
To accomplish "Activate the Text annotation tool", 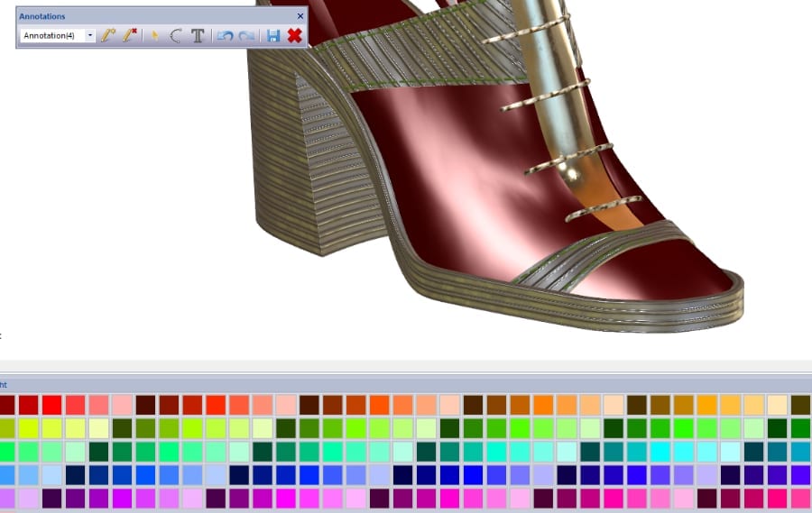I will point(198,36).
